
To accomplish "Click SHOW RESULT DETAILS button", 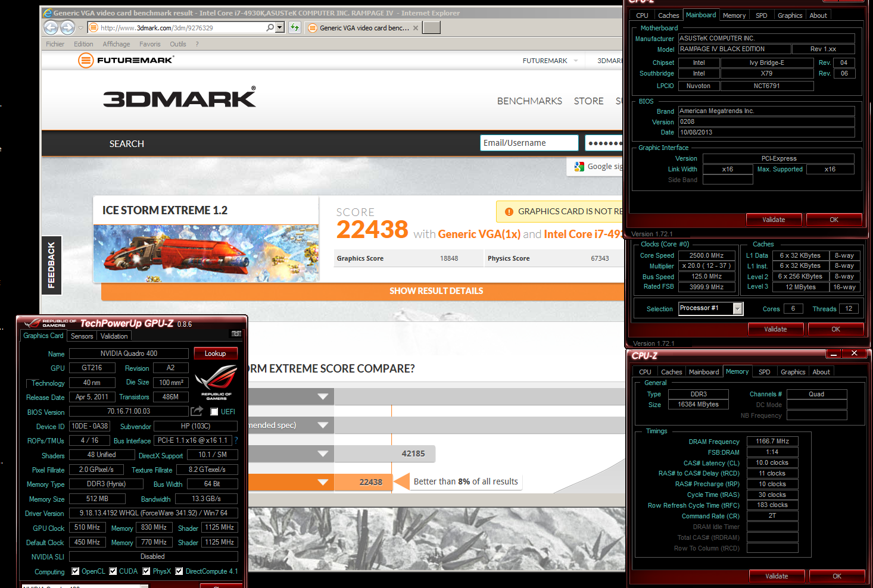I will pos(436,291).
